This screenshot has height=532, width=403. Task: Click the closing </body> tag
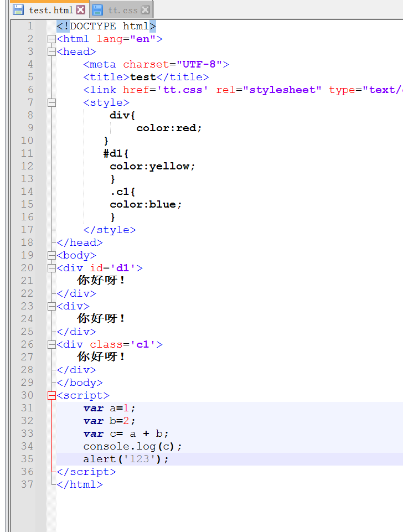pos(80,383)
